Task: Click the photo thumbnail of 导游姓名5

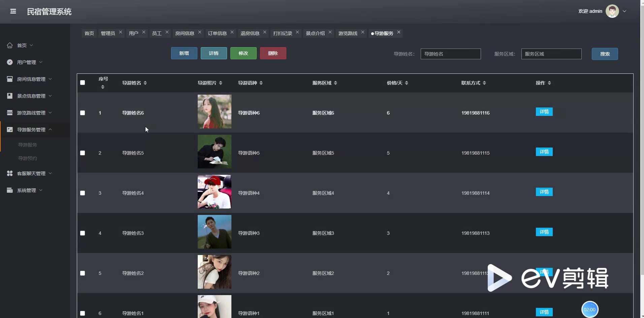Action: [x=215, y=152]
